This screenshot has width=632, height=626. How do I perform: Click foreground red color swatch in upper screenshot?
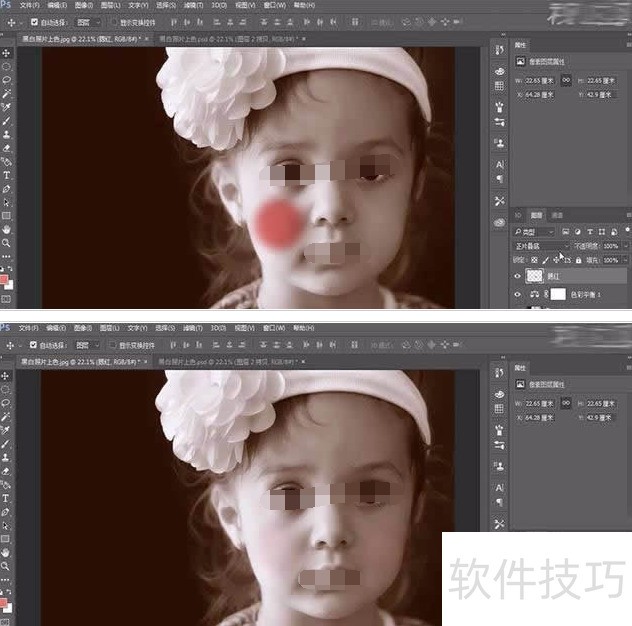click(x=4, y=279)
